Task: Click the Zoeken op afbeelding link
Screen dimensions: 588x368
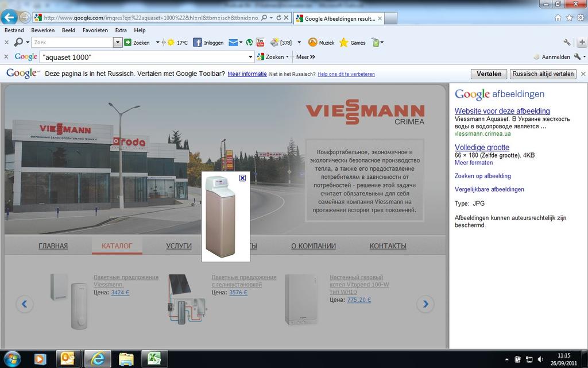Action: click(482, 176)
